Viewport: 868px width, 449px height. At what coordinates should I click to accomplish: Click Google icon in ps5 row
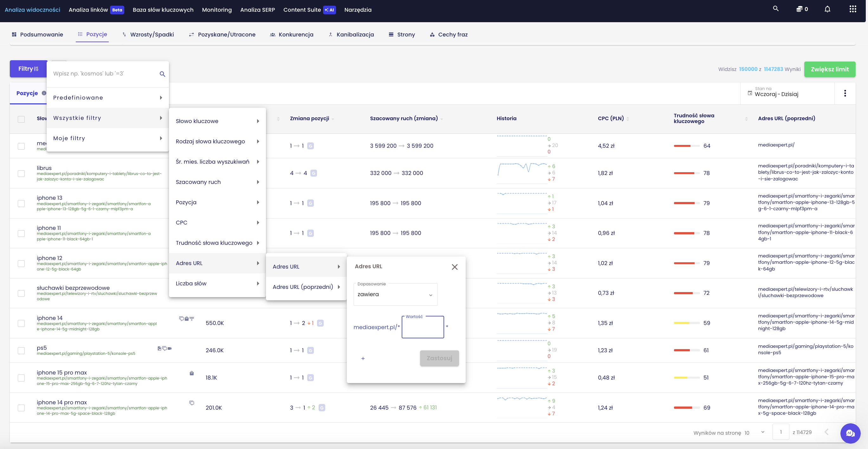(310, 351)
